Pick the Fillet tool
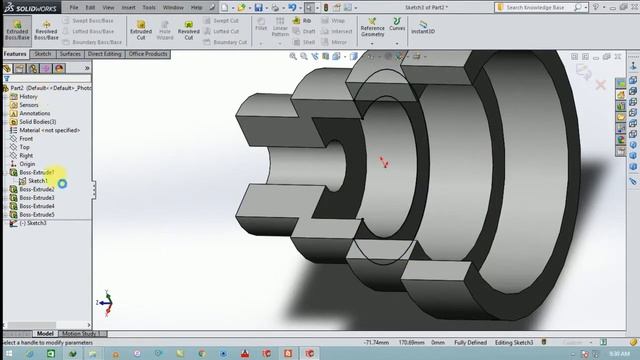The height and width of the screenshot is (360, 640). coord(261,24)
